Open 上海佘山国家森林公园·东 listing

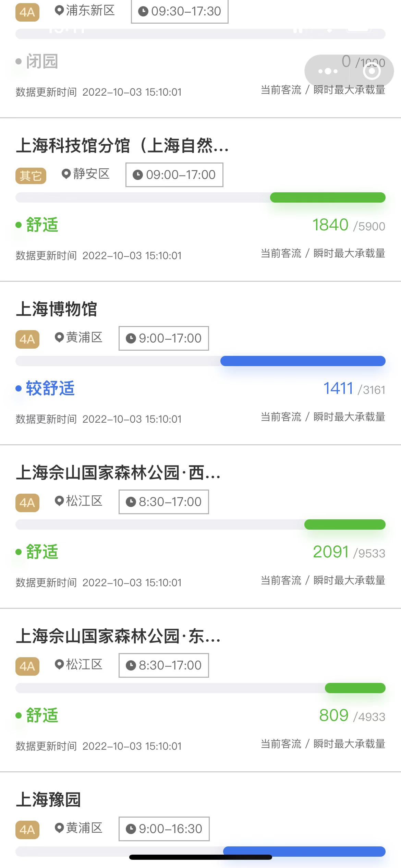click(x=118, y=636)
